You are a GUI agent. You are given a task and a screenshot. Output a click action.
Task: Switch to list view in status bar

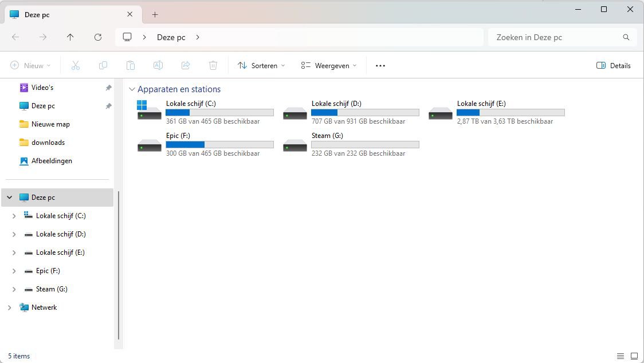[620, 356]
